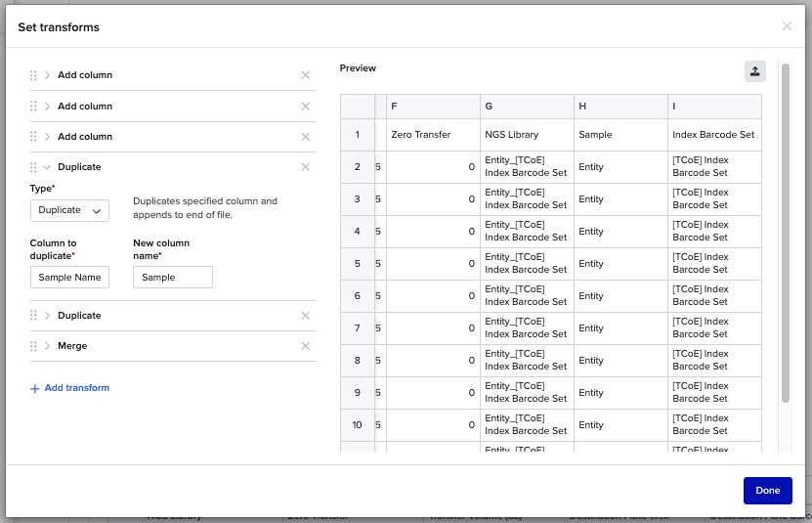The height and width of the screenshot is (523, 812).
Task: Click the Sample header cell in row 1
Action: click(x=620, y=135)
